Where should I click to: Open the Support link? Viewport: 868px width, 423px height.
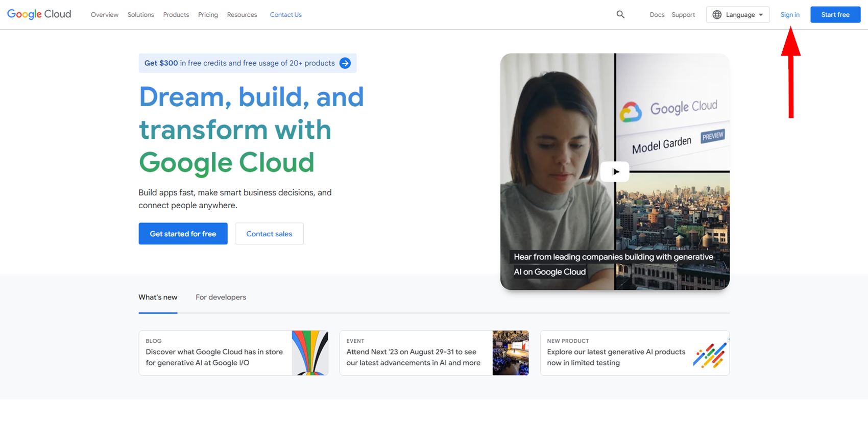(683, 15)
